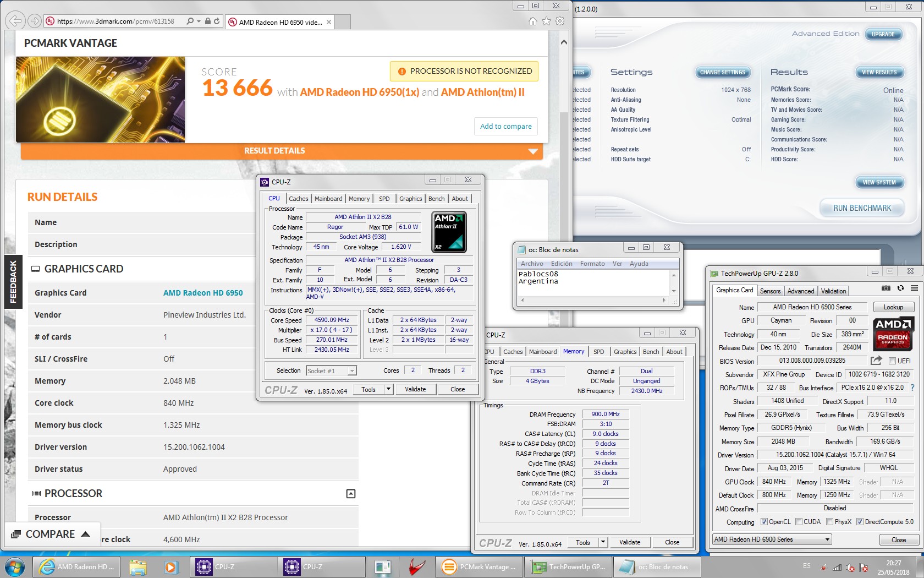This screenshot has width=924, height=578.
Task: Open the AMD Radeon HD 6900 Series GPU dropdown
Action: click(x=772, y=539)
